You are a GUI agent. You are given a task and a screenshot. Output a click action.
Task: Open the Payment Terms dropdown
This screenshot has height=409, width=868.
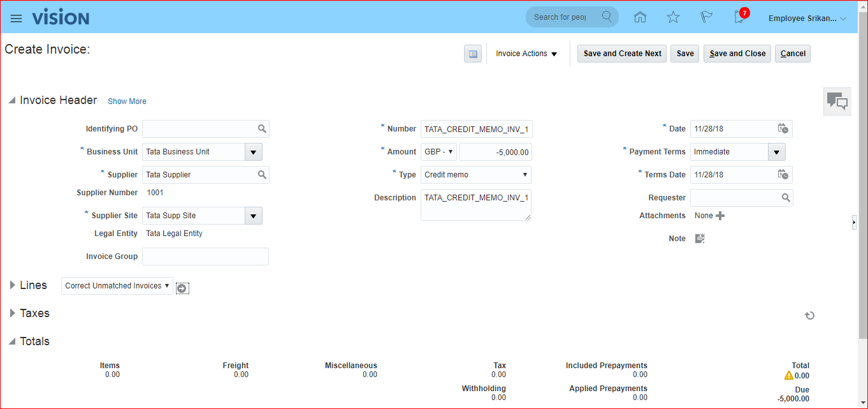point(776,152)
